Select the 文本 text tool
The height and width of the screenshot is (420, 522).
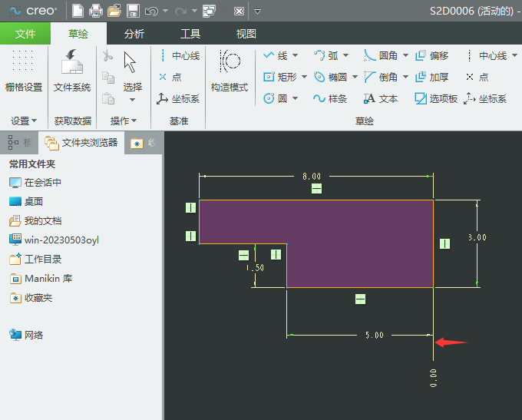(381, 98)
